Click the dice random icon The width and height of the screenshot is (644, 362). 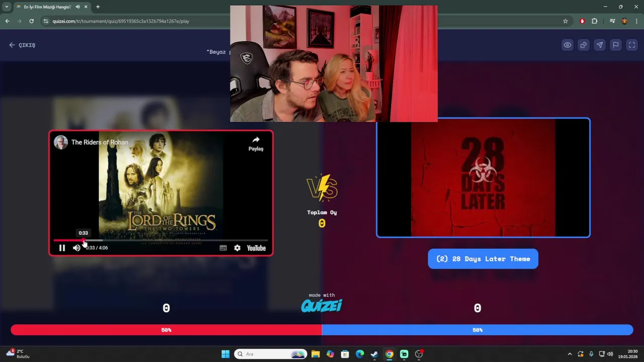pos(584,45)
